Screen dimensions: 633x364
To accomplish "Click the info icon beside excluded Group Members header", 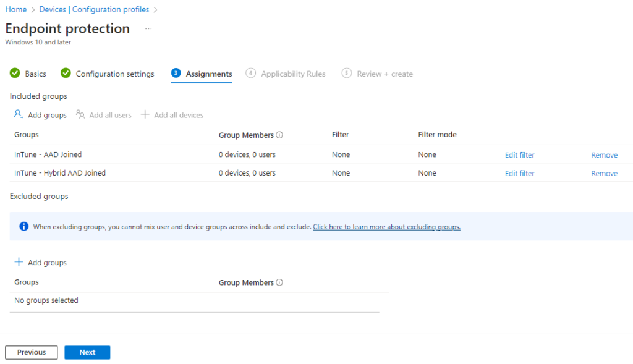I will pyautogui.click(x=279, y=282).
